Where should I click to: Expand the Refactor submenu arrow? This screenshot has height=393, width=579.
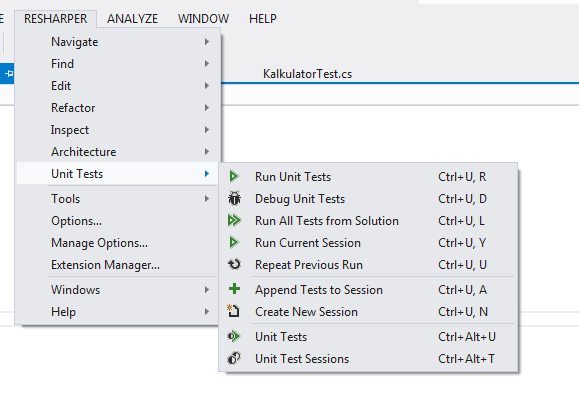coord(207,107)
